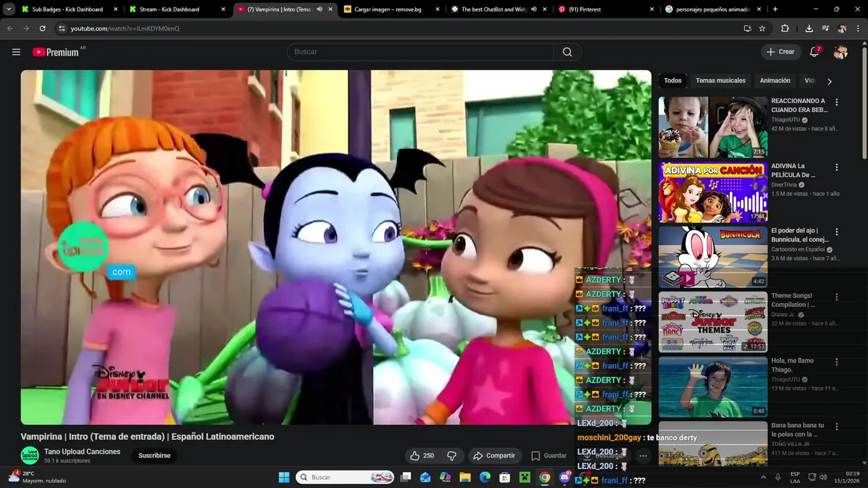Open Microsoft Edge from taskbar
The height and width of the screenshot is (488, 868).
(485, 477)
